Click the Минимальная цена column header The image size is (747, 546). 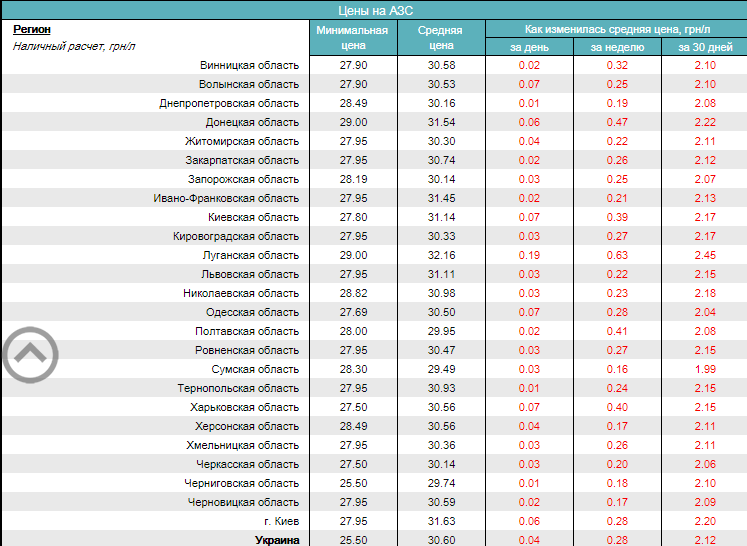point(352,38)
